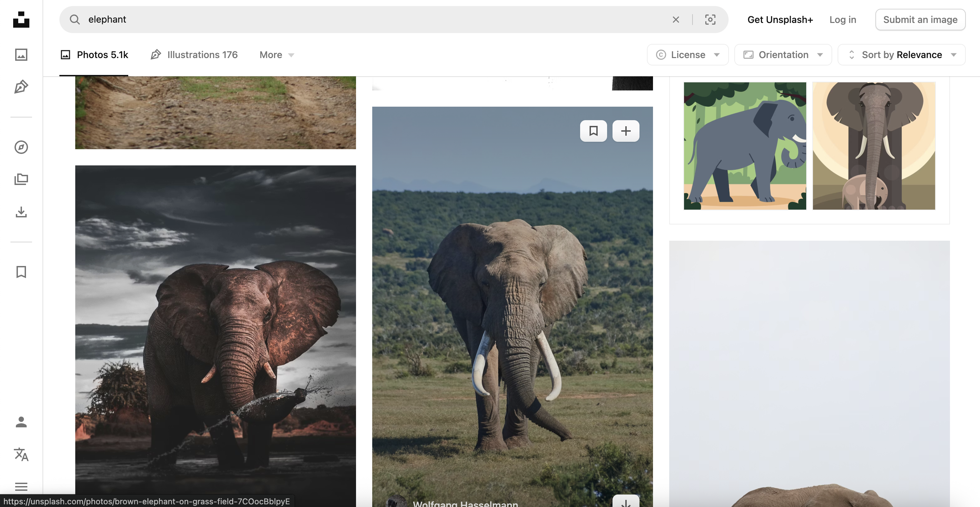Open the Wolfgang Hasselmann author link
Viewport: 980px width, 507px height.
pos(465,503)
